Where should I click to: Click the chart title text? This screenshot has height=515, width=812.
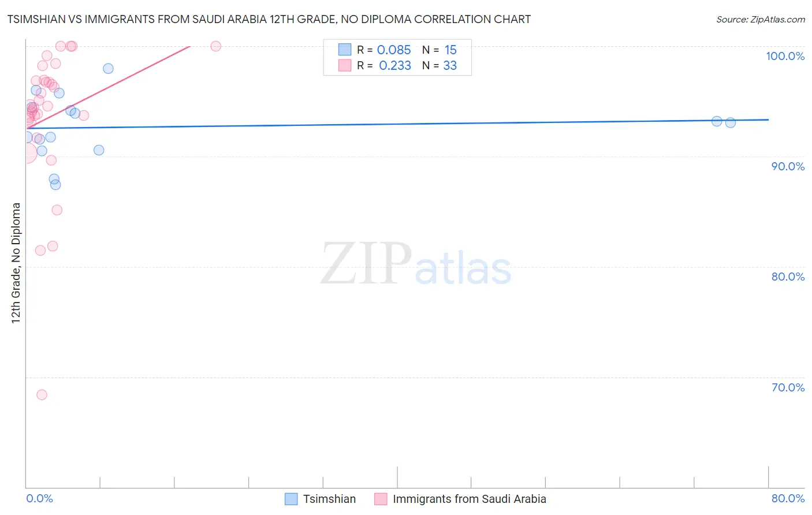click(x=269, y=19)
